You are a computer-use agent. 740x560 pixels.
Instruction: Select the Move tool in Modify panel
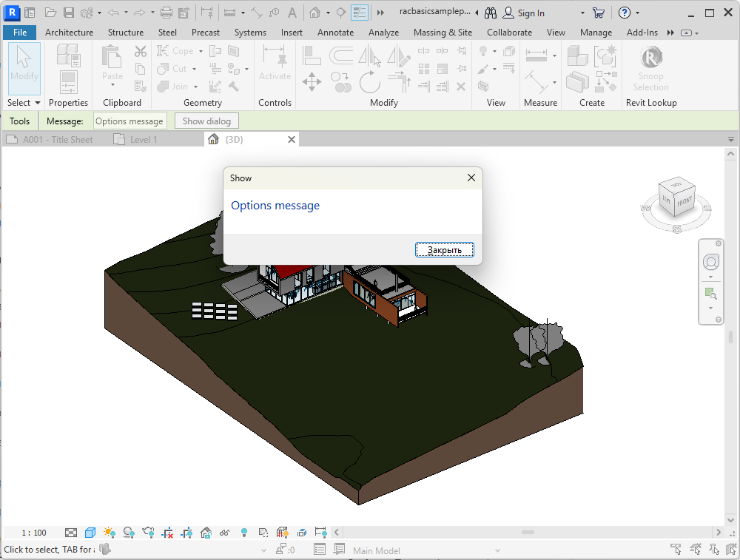(312, 81)
